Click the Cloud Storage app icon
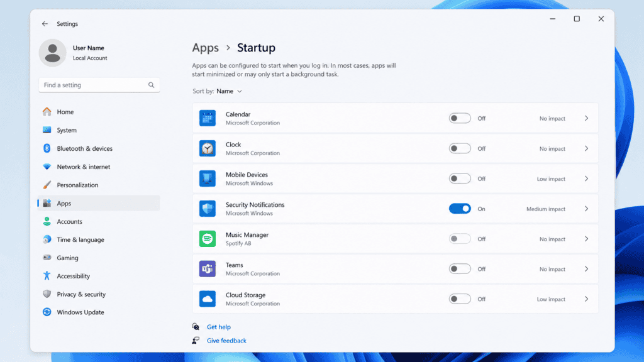 tap(208, 299)
